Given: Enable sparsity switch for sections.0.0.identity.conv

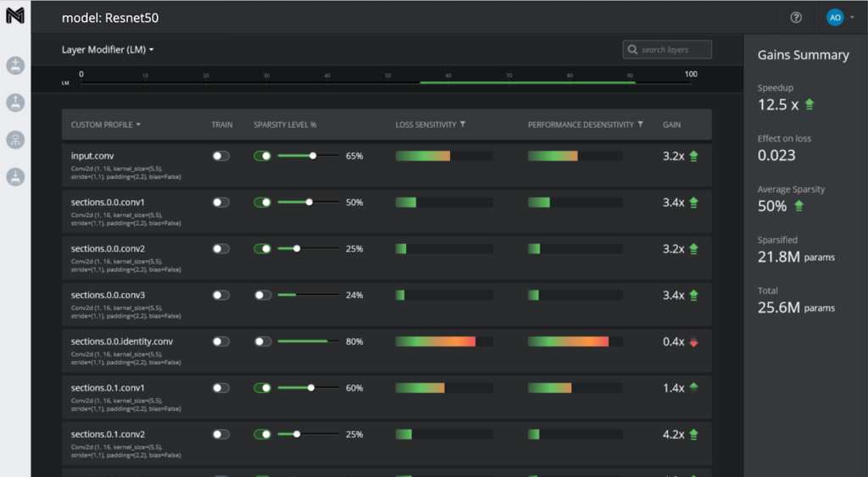Looking at the screenshot, I should pyautogui.click(x=263, y=342).
